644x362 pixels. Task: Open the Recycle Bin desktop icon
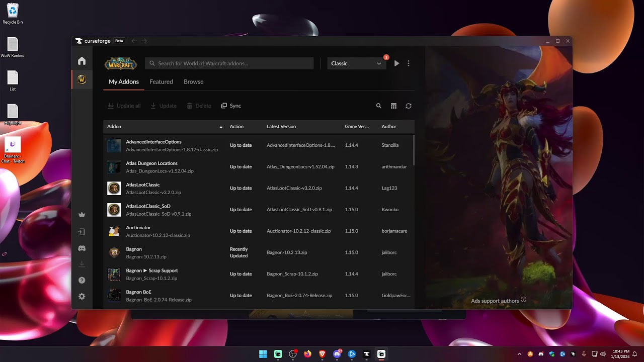[x=13, y=14]
